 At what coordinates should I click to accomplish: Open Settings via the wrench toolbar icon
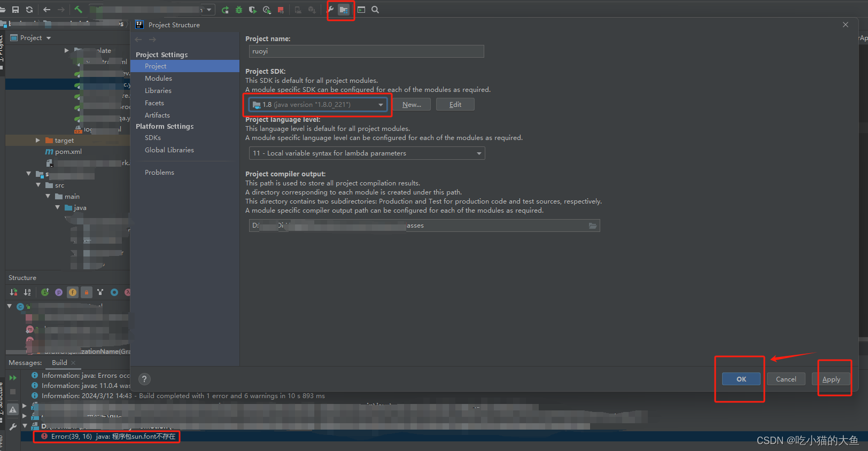pyautogui.click(x=330, y=10)
